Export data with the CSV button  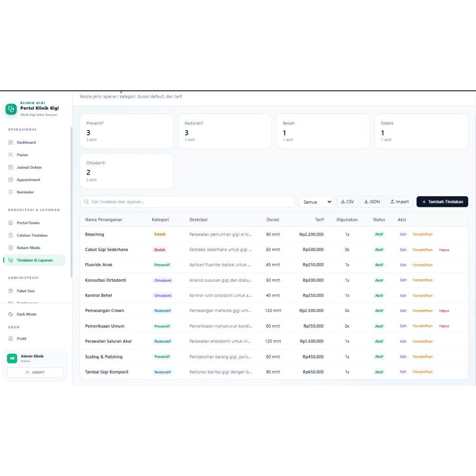tap(347, 202)
